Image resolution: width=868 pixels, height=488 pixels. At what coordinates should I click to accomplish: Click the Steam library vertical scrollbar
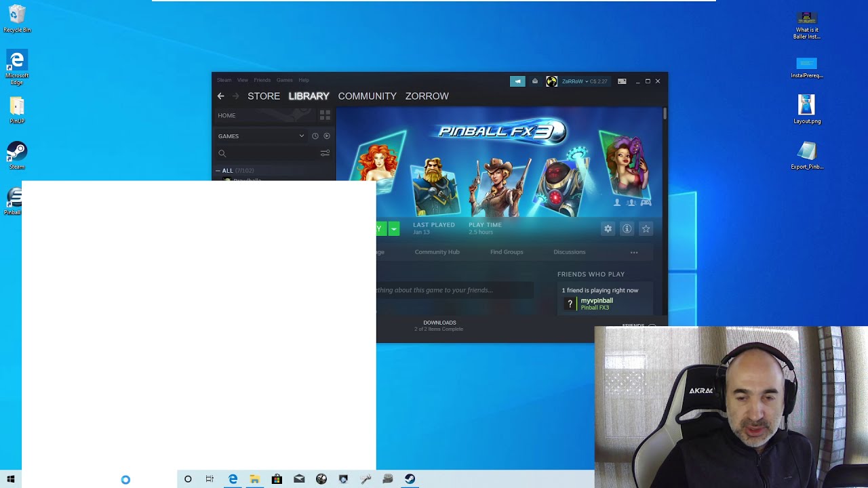pyautogui.click(x=665, y=113)
